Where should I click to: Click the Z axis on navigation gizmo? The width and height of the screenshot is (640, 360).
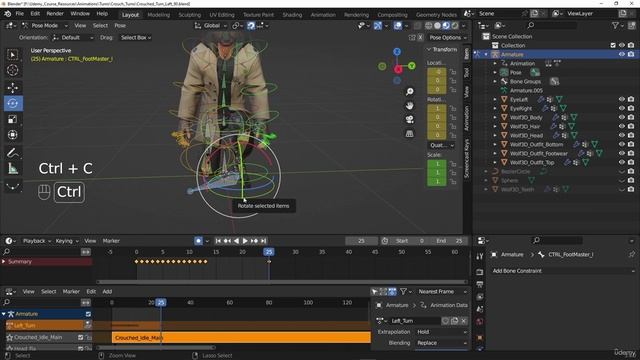point(397,52)
